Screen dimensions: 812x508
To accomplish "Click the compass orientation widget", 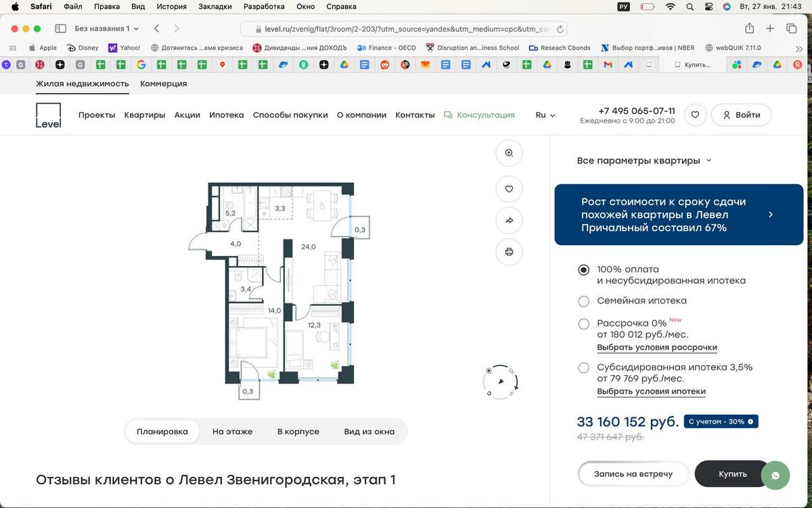I will pos(500,381).
